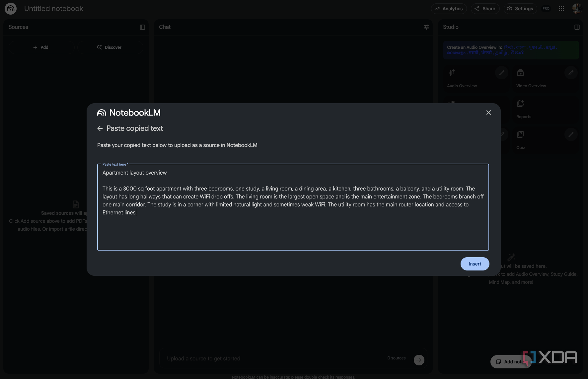Click Discover sources button
The image size is (588, 379).
110,47
